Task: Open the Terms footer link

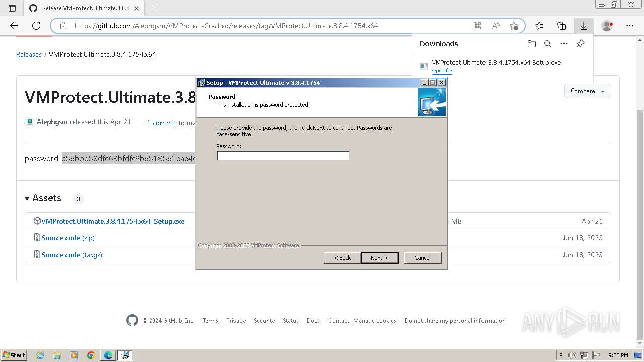Action: (210, 321)
